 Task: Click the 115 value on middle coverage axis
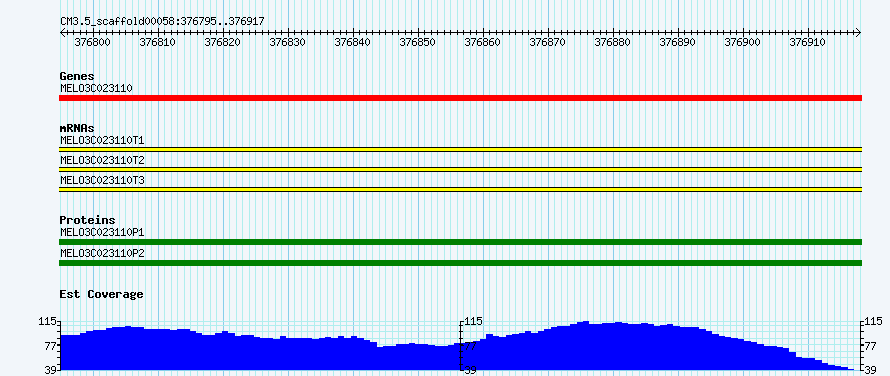point(473,321)
